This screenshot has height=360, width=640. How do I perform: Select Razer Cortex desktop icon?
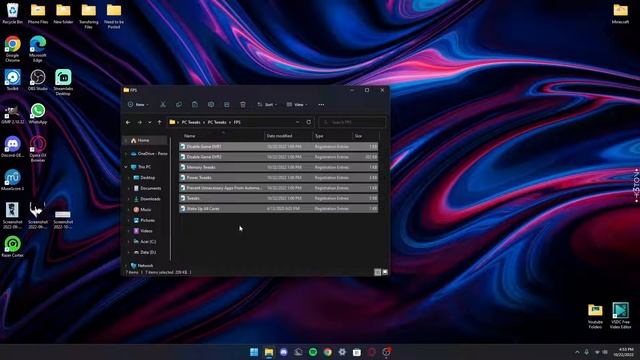pyautogui.click(x=13, y=247)
